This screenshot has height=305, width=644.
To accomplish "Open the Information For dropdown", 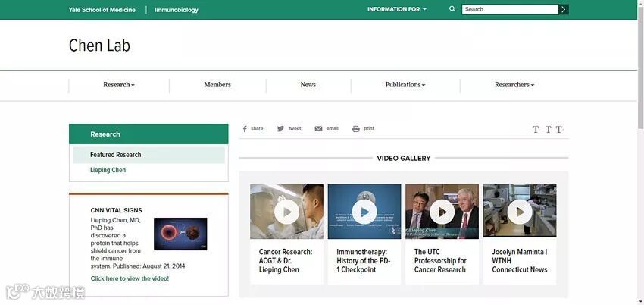I will click(x=397, y=9).
